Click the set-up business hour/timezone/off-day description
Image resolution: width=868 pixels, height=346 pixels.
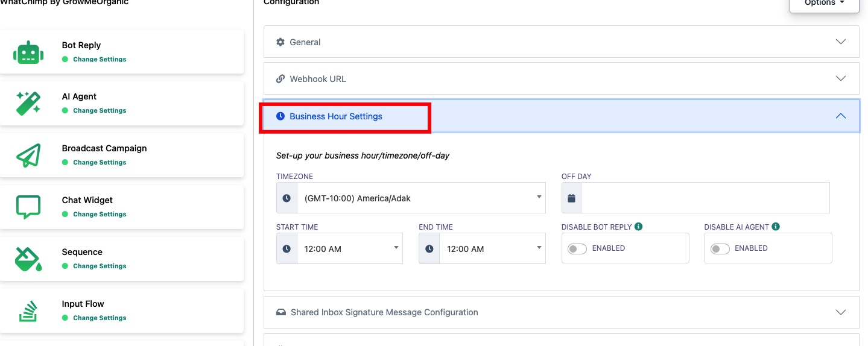point(363,156)
